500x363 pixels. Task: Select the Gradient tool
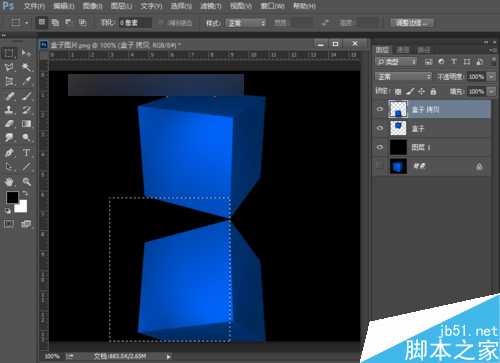(x=26, y=124)
